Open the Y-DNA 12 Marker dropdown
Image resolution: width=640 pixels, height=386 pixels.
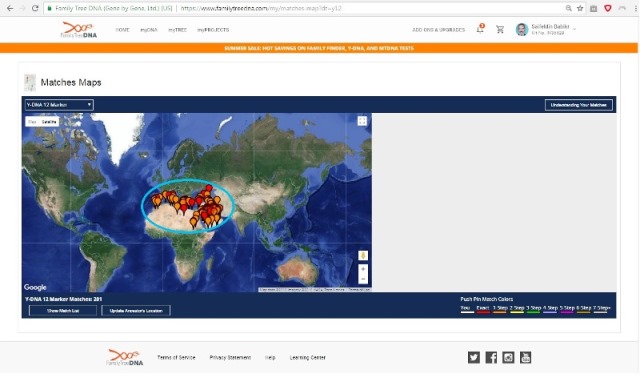[59, 105]
